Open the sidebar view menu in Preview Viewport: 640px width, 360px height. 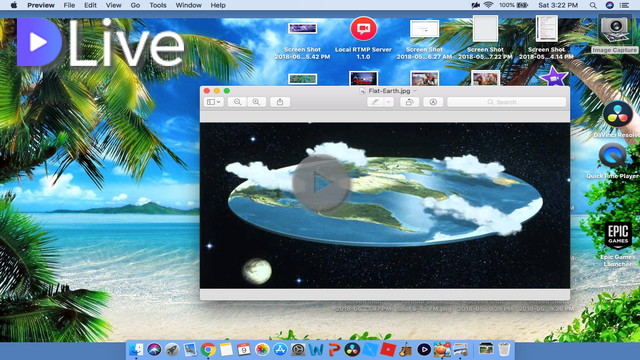213,102
